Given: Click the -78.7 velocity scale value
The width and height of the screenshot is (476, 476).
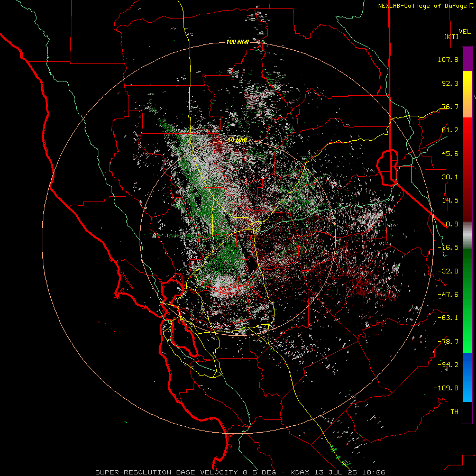Looking at the screenshot, I should (448, 342).
